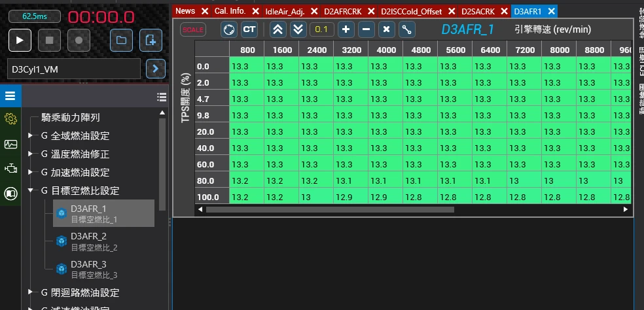Image resolution: width=644 pixels, height=310 pixels.
Task: Click the 0.1 step value field
Action: point(321,29)
